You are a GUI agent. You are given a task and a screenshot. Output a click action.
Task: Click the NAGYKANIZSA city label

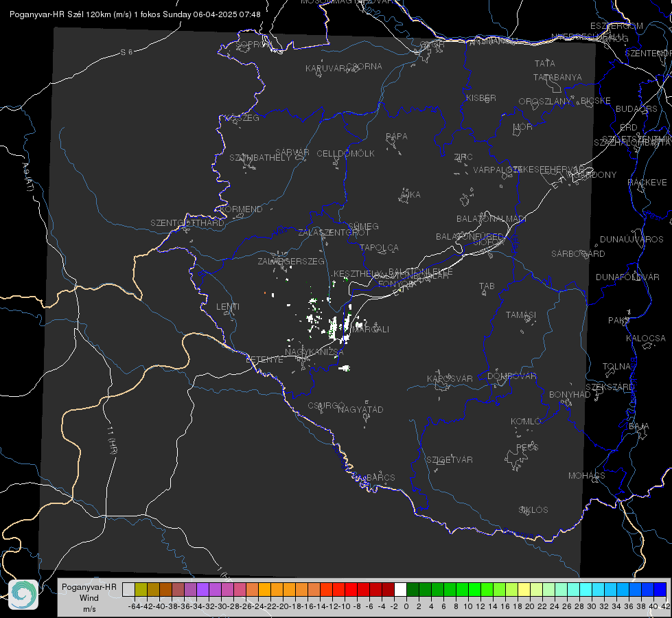tap(314, 352)
